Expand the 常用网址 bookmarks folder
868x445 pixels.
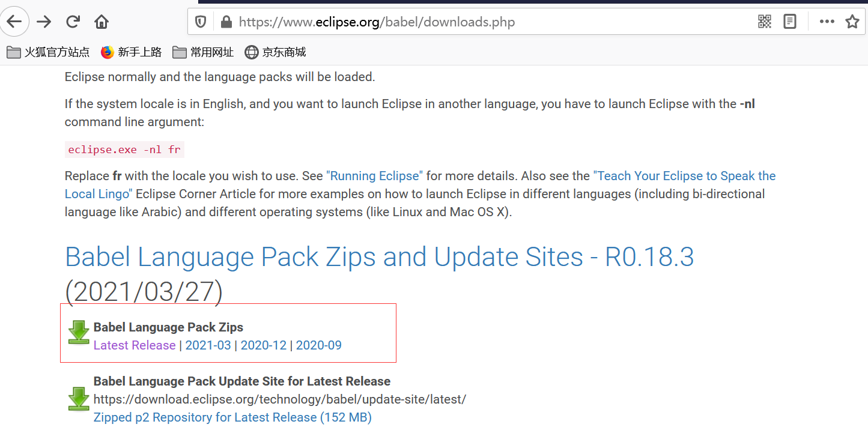point(203,52)
